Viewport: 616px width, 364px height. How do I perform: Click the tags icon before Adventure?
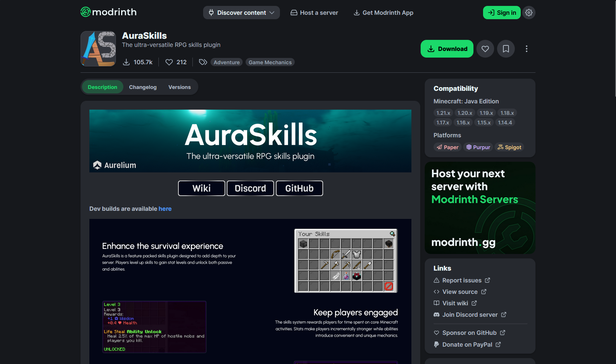(203, 62)
